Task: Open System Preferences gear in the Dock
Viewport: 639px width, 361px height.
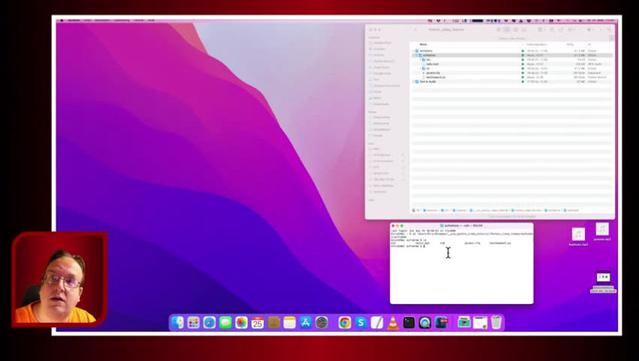Action: tap(322, 323)
